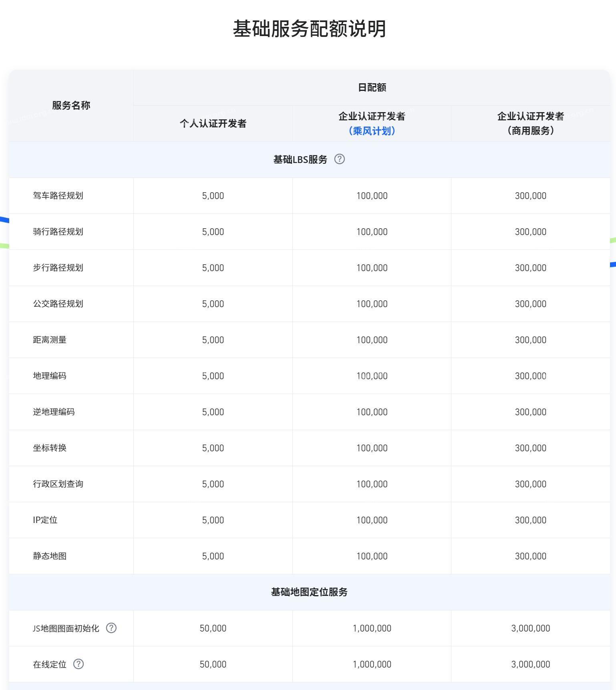The image size is (616, 690).
Task: Click 50,000 quota in 在线定位 row
Action: pos(213,664)
